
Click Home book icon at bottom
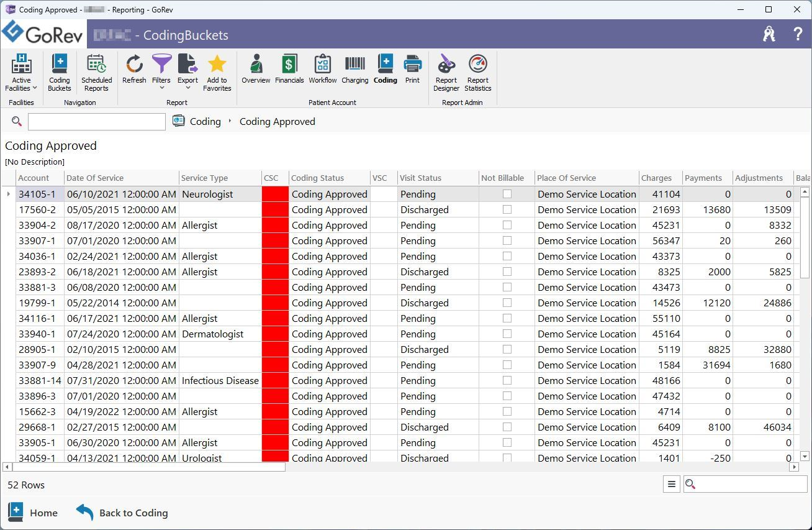tap(16, 513)
